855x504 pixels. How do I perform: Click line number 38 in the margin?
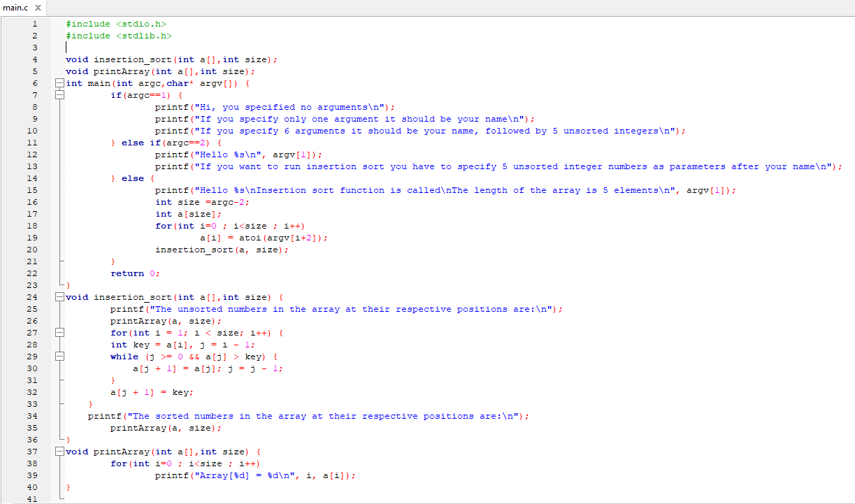point(32,463)
